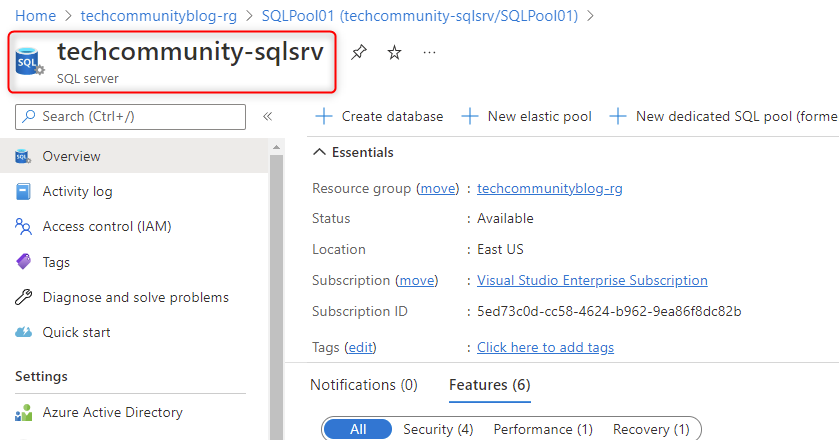Click here to add tags link
839x440 pixels.
coord(545,347)
